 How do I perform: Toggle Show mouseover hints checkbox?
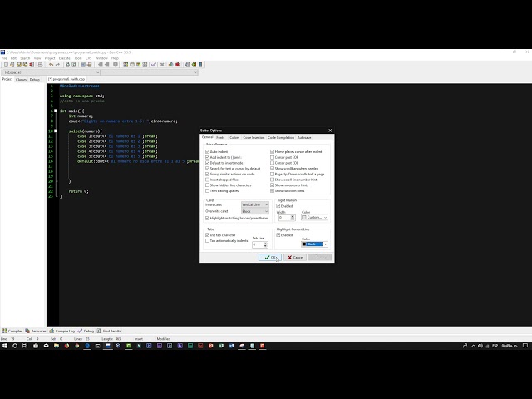(272, 185)
